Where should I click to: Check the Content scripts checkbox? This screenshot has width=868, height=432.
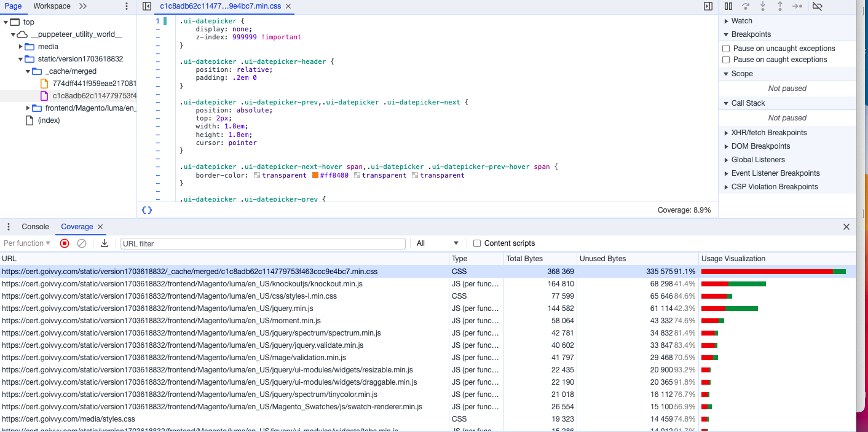(477, 243)
